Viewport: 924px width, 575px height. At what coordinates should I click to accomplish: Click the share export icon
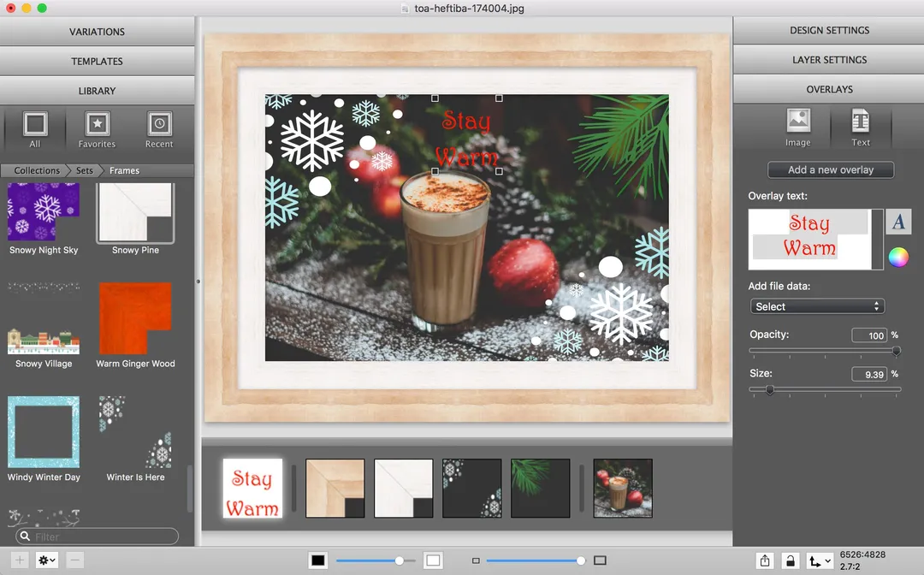(764, 560)
